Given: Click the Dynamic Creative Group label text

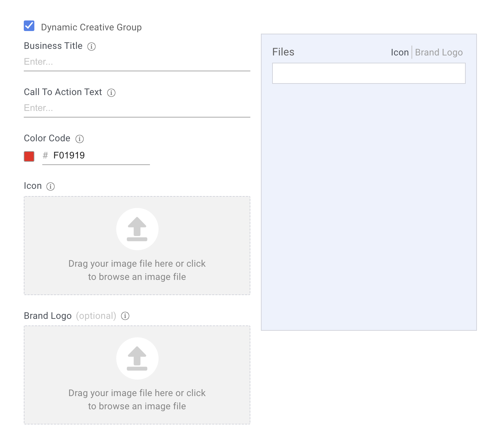Looking at the screenshot, I should tap(91, 27).
